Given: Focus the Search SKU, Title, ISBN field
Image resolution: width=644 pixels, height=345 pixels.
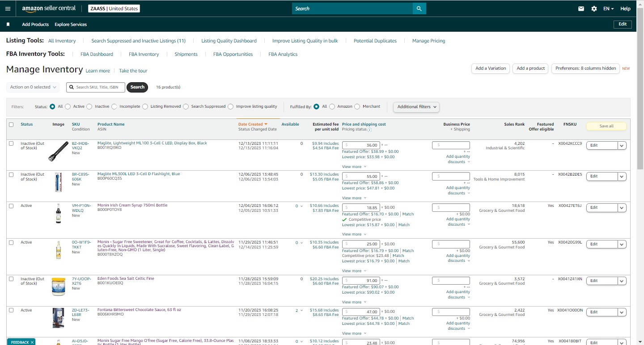Looking at the screenshot, I should [96, 87].
